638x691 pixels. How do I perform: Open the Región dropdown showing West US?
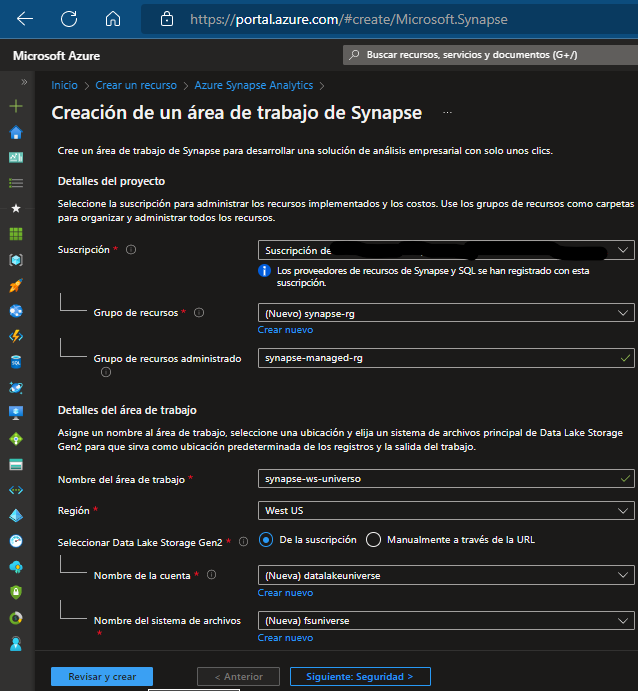pos(446,510)
